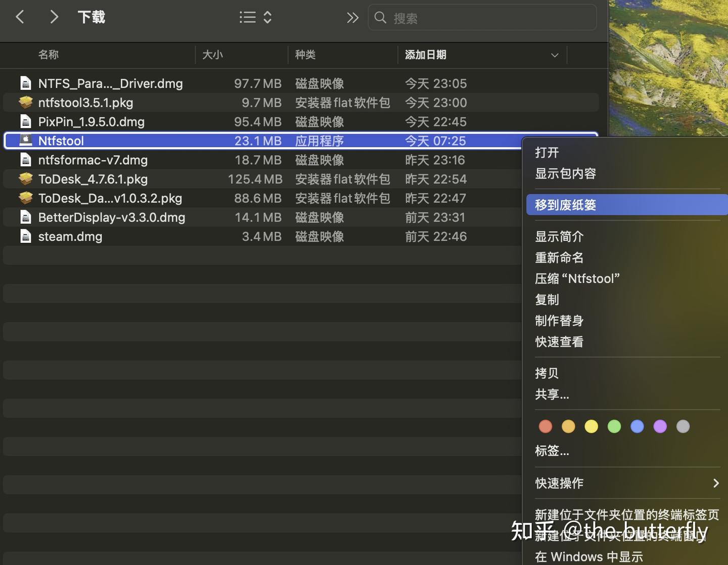728x565 pixels.
Task: Click the ntfstool3.5.1.pkg installer package icon
Action: coord(25,102)
